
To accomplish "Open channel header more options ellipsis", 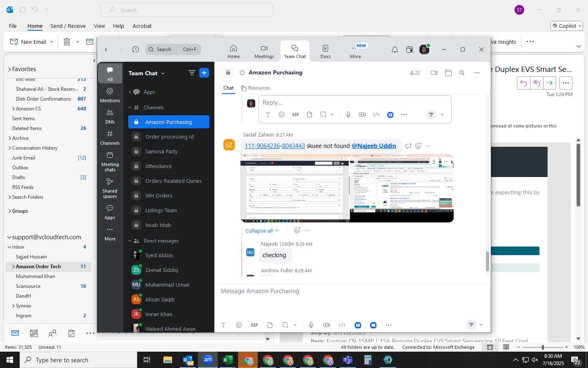I will coord(477,73).
